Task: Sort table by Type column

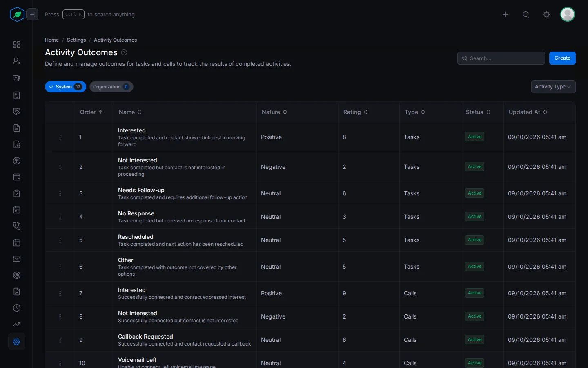Action: (415, 112)
